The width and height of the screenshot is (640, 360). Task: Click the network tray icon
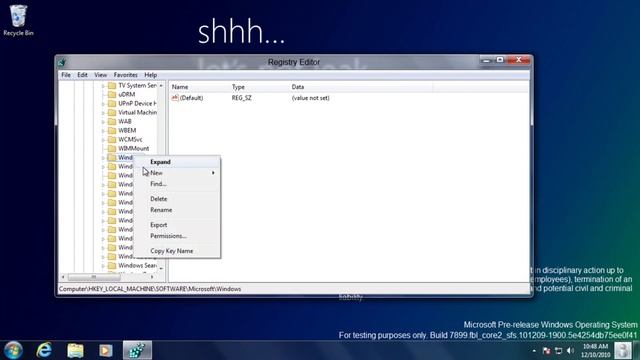[558, 351]
